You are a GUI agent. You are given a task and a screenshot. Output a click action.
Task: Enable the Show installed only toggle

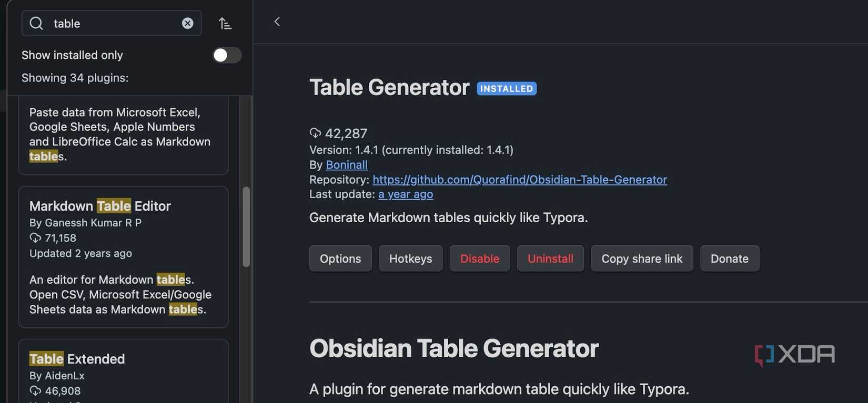pyautogui.click(x=227, y=55)
